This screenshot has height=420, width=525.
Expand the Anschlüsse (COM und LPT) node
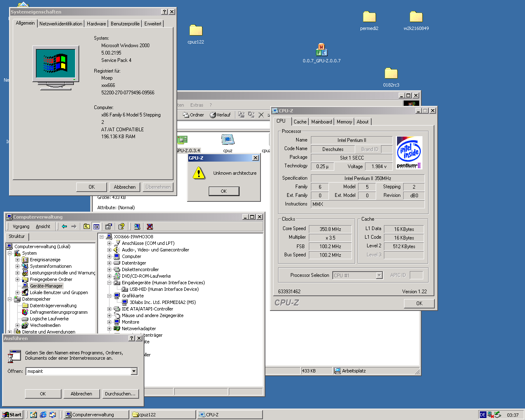click(110, 243)
